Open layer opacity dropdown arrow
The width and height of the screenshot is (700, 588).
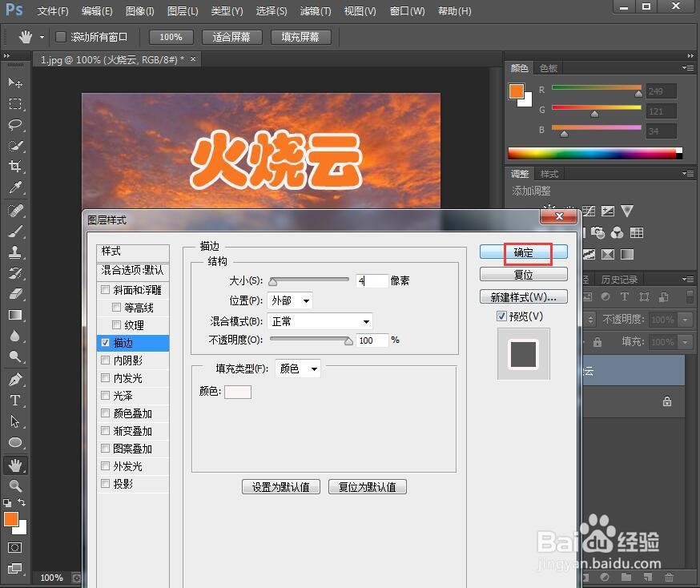click(x=685, y=319)
